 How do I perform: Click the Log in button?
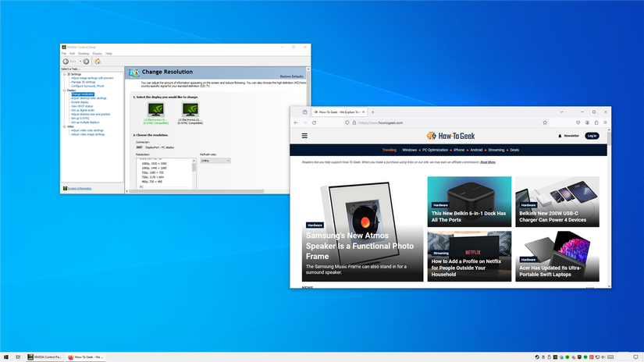click(x=592, y=136)
